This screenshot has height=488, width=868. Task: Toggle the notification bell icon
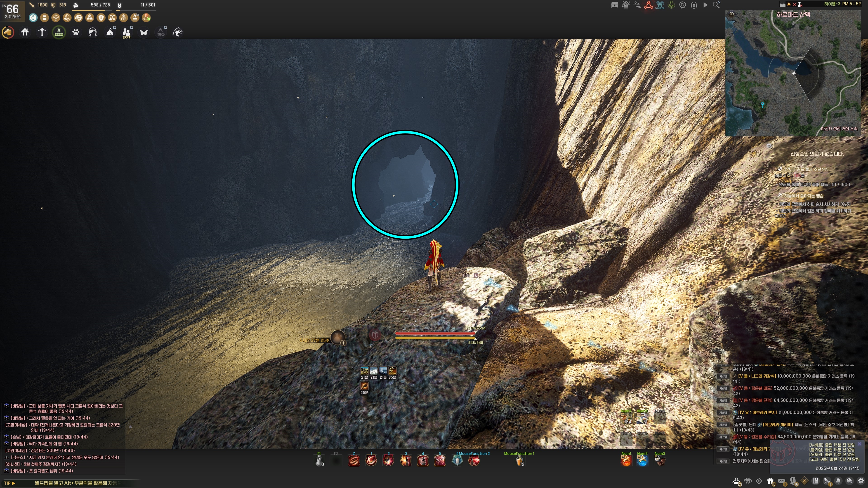[838, 481]
